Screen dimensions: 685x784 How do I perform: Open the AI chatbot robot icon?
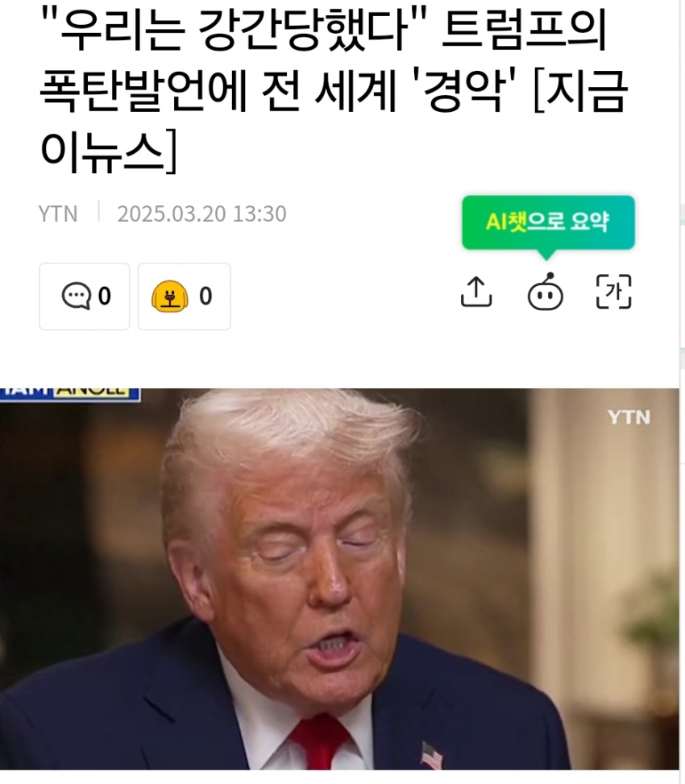[546, 292]
